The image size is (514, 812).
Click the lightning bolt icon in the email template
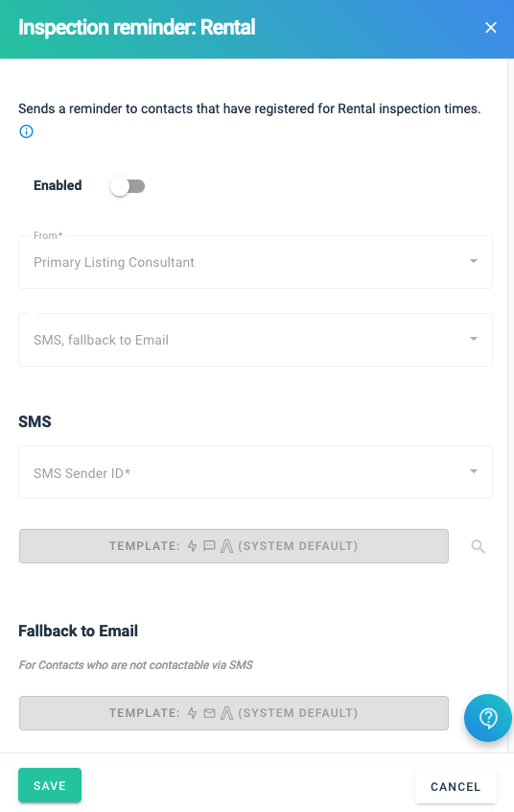pos(193,713)
